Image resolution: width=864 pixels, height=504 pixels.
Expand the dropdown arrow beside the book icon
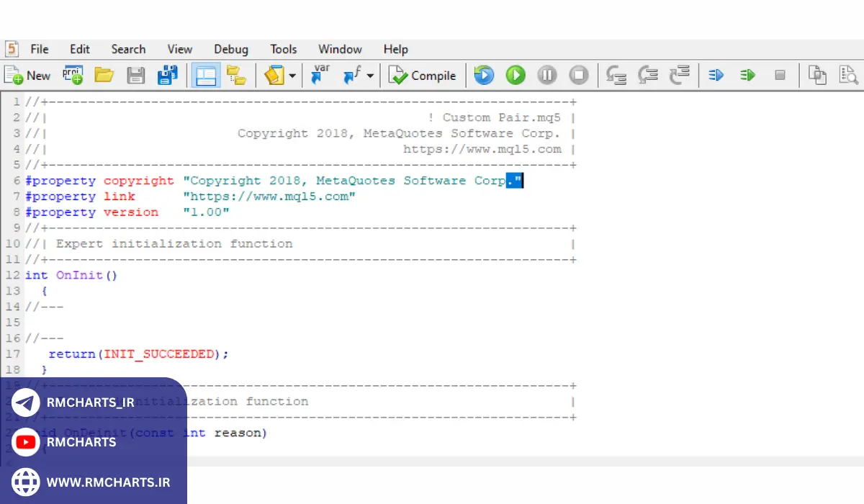[292, 76]
